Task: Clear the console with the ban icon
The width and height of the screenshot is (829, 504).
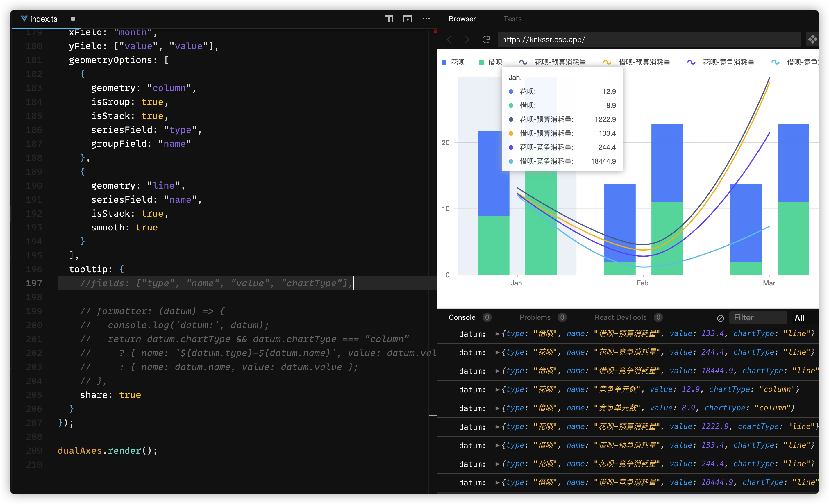Action: [x=720, y=318]
